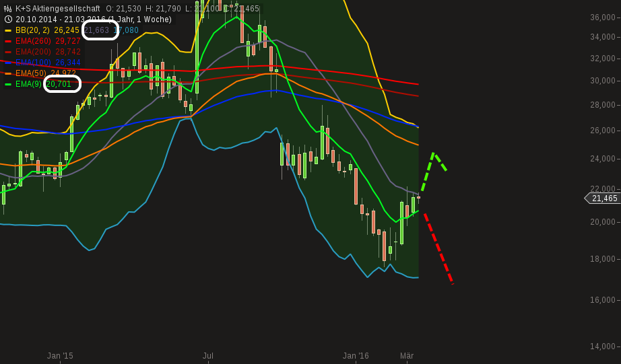Select the EMA(9) indicator label

28,84
